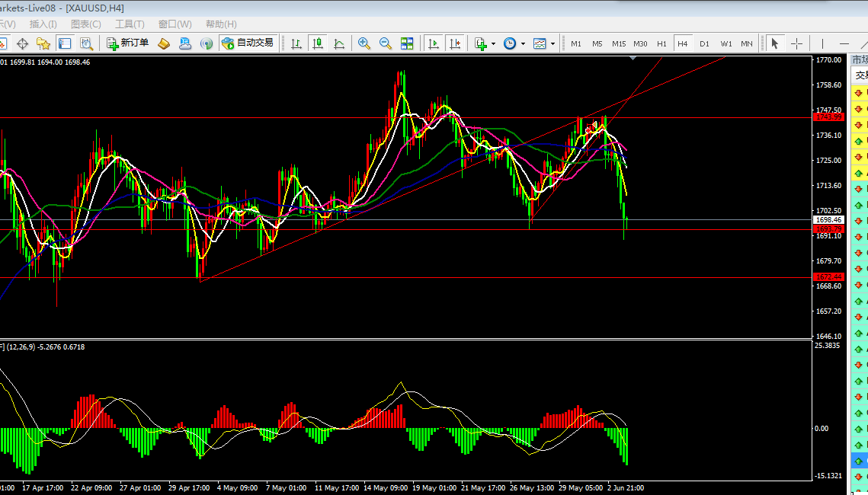Select the MN timeframe

pyautogui.click(x=747, y=43)
